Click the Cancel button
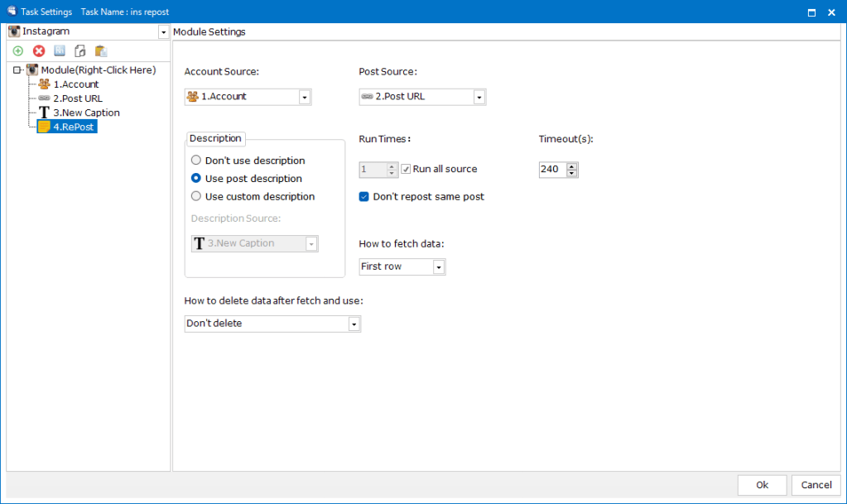 [816, 485]
